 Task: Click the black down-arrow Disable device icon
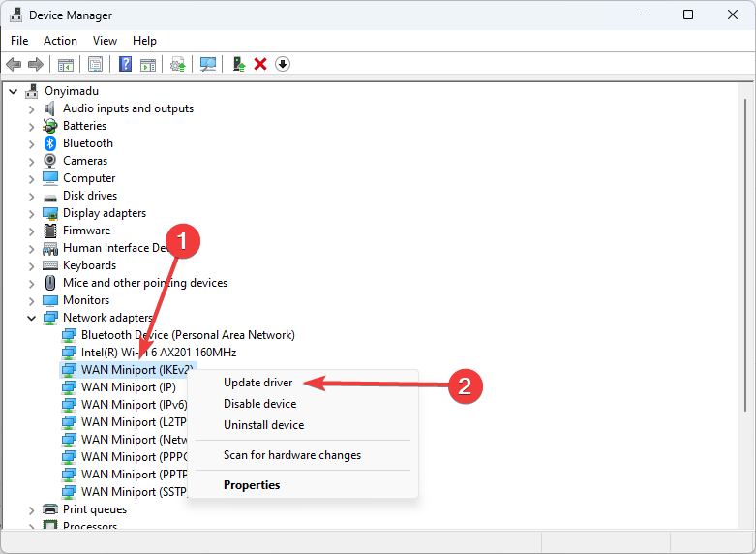point(283,64)
